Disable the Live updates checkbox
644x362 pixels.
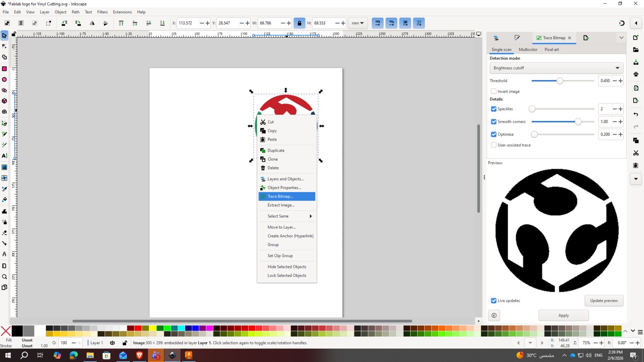tap(494, 301)
